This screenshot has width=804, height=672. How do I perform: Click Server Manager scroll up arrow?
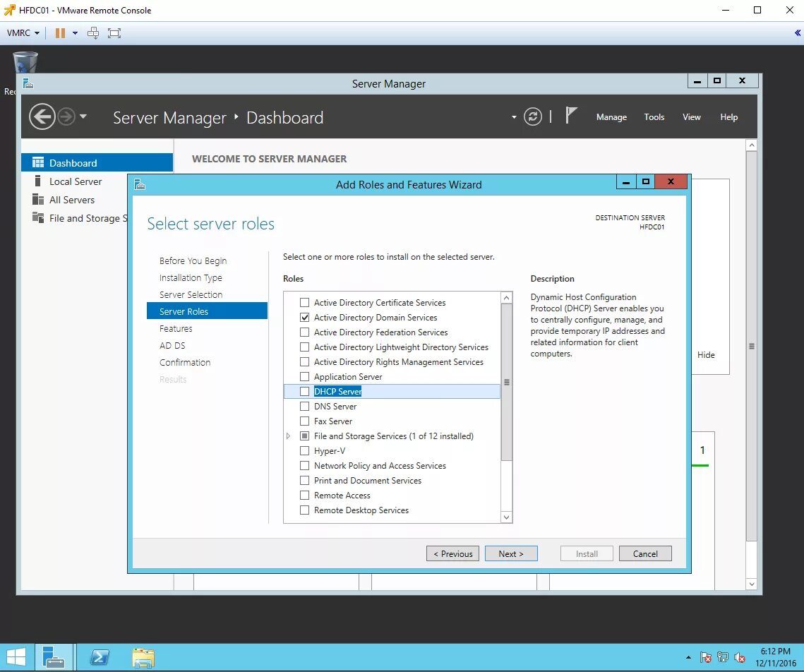coord(751,145)
